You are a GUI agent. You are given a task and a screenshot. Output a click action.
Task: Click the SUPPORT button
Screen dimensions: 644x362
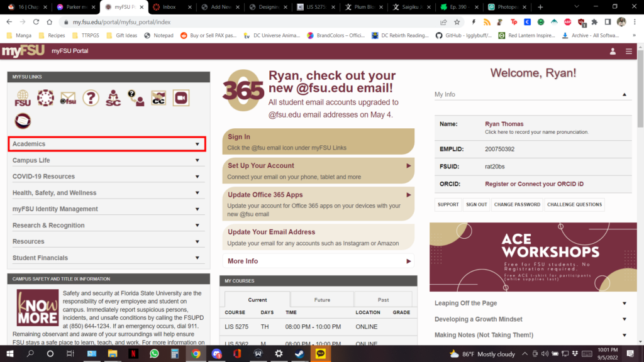pos(448,204)
